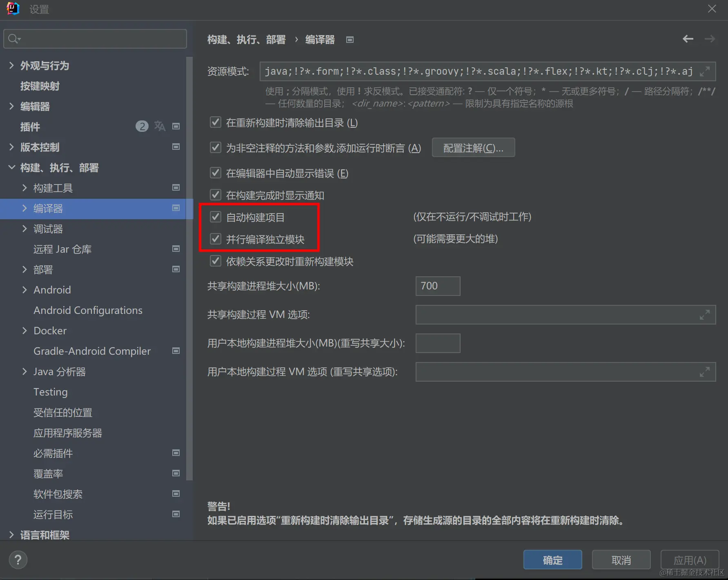The width and height of the screenshot is (728, 580).
Task: Toggle 并行编译独立模块 checkbox
Action: (215, 239)
